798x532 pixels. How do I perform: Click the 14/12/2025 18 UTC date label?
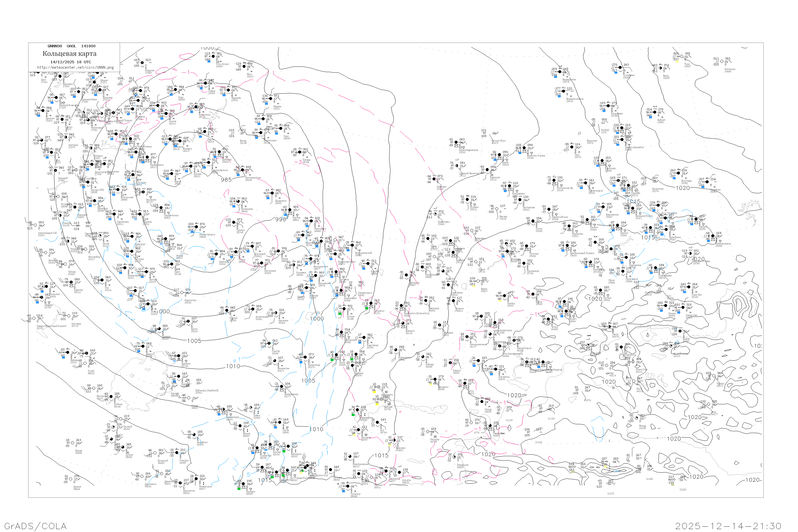coord(70,62)
